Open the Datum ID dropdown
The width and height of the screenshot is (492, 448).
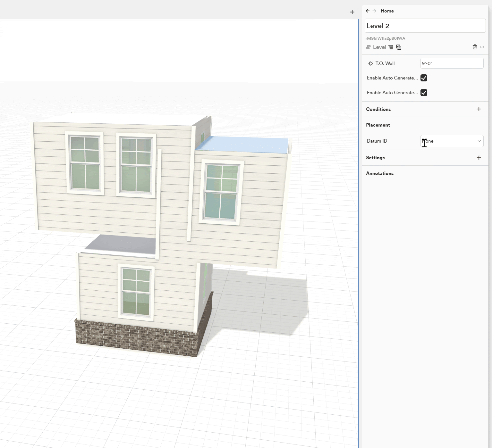[x=452, y=141]
